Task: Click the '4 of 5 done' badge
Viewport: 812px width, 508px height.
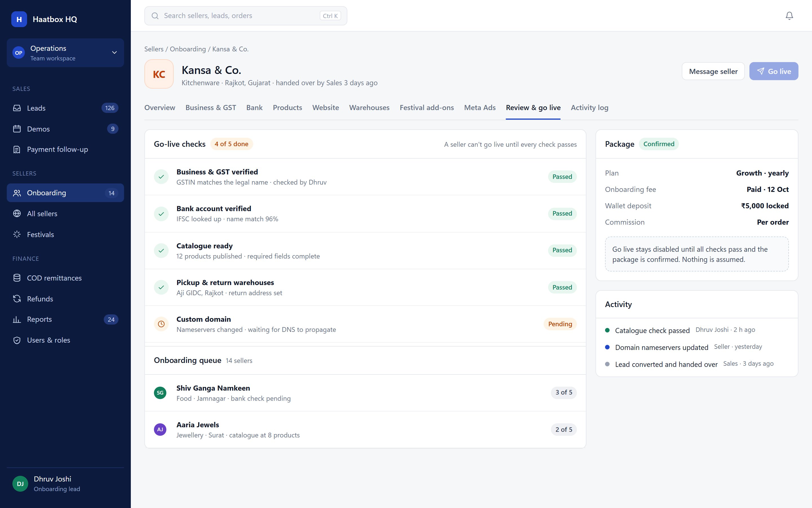Action: point(231,144)
